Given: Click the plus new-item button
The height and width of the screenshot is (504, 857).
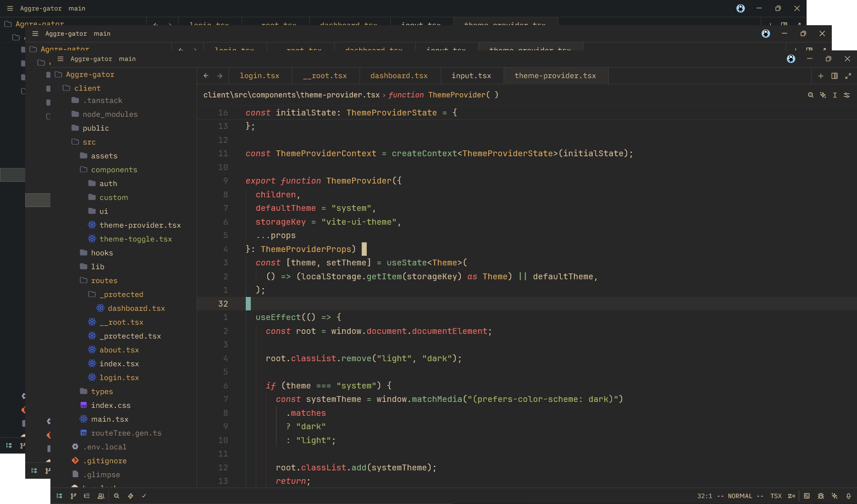Looking at the screenshot, I should coord(820,76).
